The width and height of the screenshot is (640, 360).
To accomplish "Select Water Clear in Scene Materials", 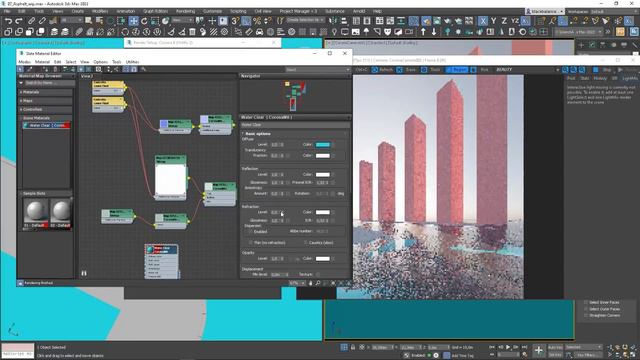I will coord(46,125).
